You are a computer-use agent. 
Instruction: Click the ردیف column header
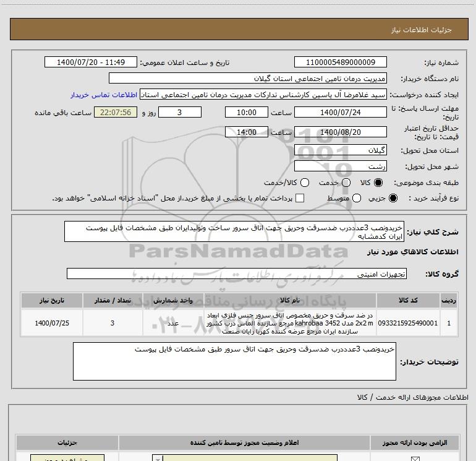pyautogui.click(x=449, y=300)
